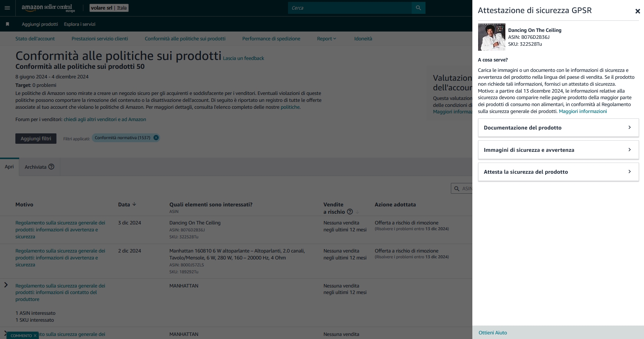Click the Ottieni Aiuto link
This screenshot has height=339, width=644.
[x=493, y=333]
